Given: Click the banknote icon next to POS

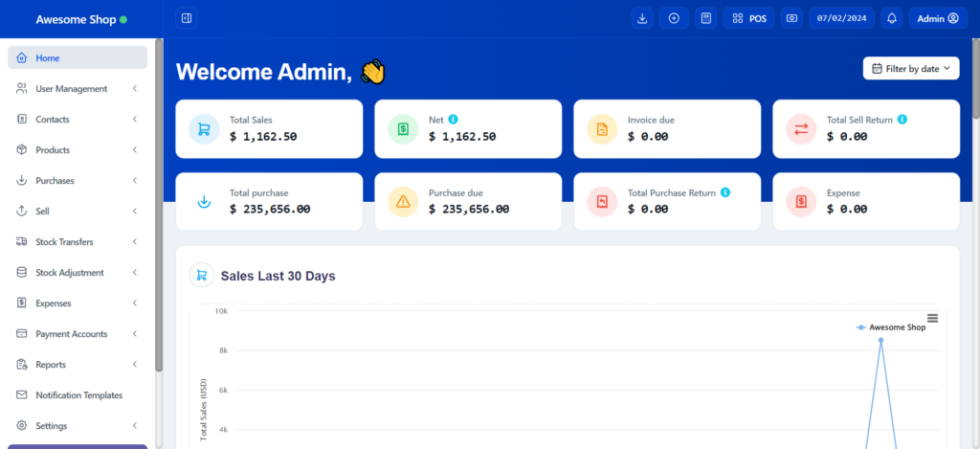Looking at the screenshot, I should coord(791,18).
